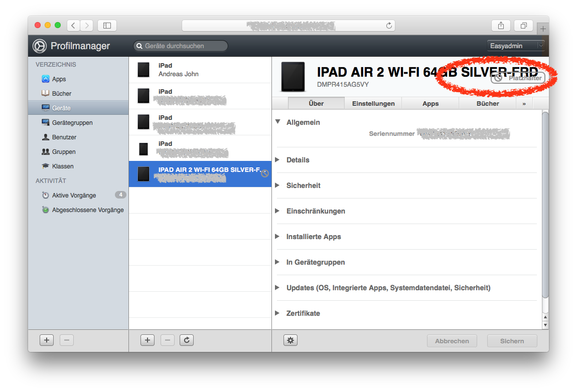This screenshot has height=392, width=577.
Task: Click the Gerätegruppen icon in sidebar
Action: (x=46, y=122)
